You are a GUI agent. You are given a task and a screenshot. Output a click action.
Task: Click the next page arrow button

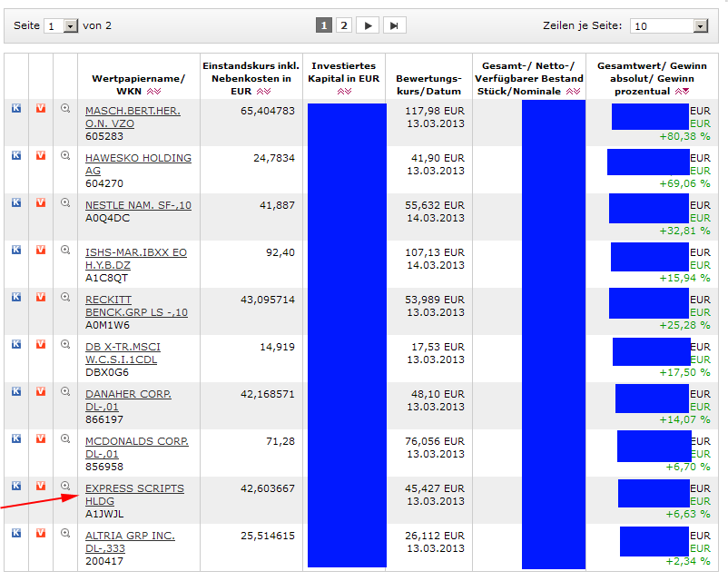pyautogui.click(x=368, y=25)
